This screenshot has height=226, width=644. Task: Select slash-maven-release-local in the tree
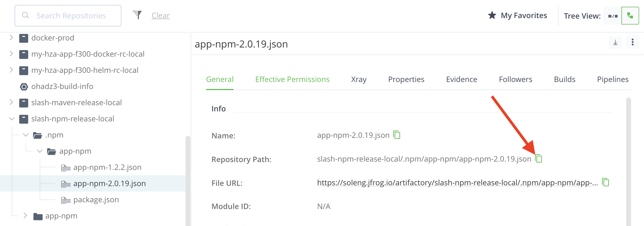point(76,102)
